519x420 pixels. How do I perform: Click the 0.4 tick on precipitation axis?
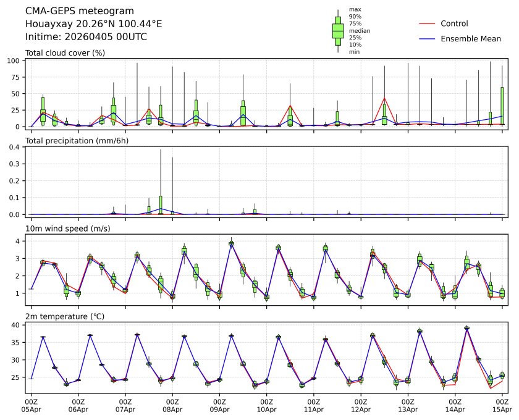click(15, 147)
